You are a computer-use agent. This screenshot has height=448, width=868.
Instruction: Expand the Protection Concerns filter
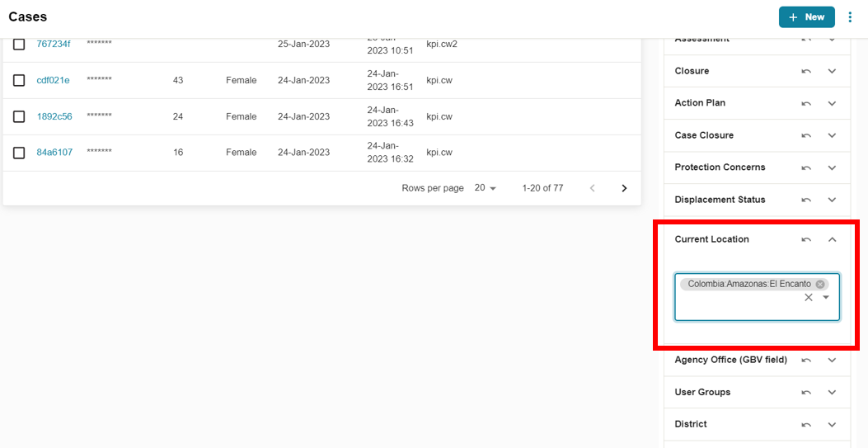832,167
